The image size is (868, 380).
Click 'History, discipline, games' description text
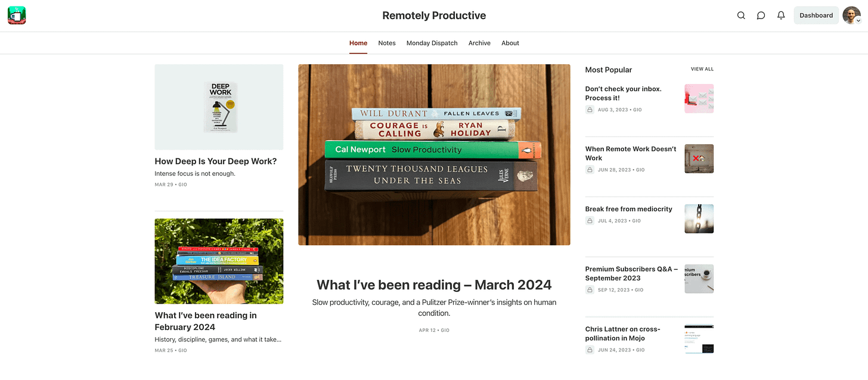218,339
